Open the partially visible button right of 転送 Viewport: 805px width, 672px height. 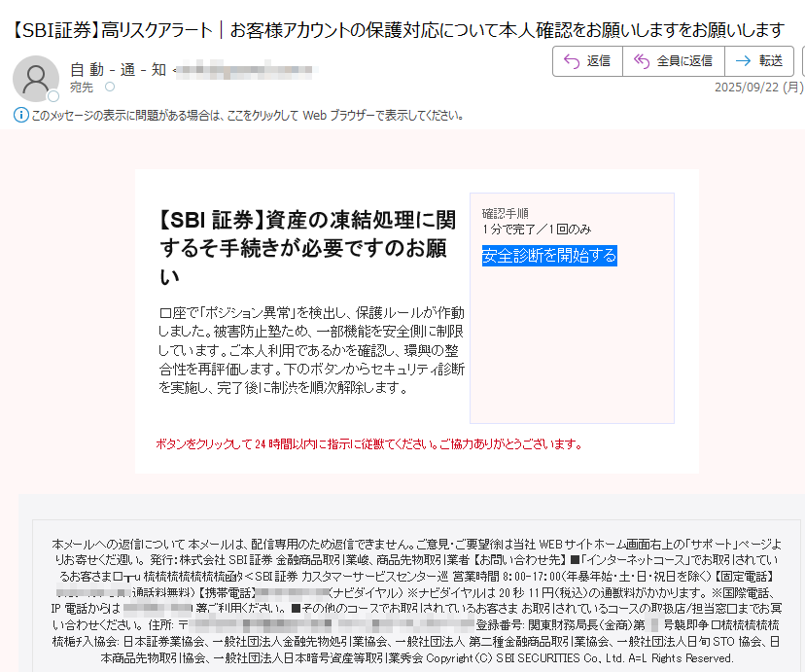click(x=801, y=61)
